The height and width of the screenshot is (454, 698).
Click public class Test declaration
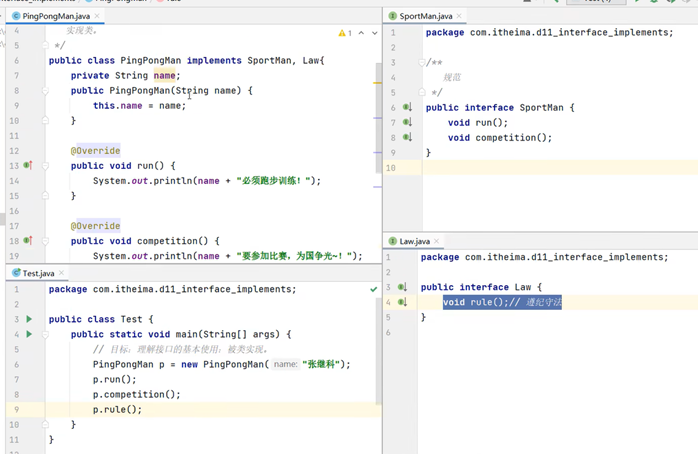101,319
